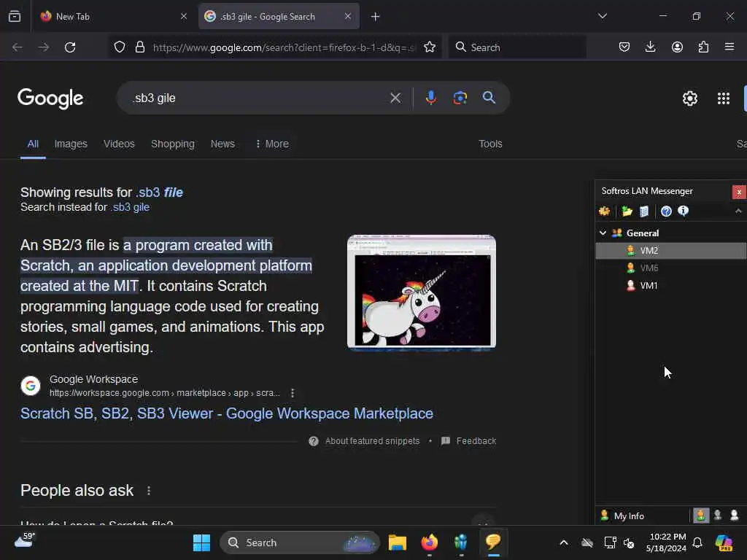Screen dimensions: 747x560
Task: Close the .sb3 gile Google Search tab
Action: coord(348,17)
